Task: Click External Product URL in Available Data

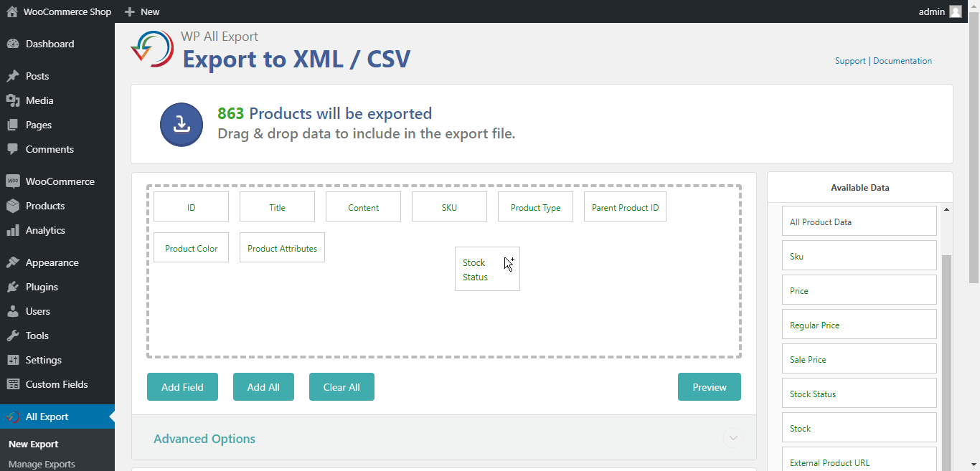Action: click(859, 459)
